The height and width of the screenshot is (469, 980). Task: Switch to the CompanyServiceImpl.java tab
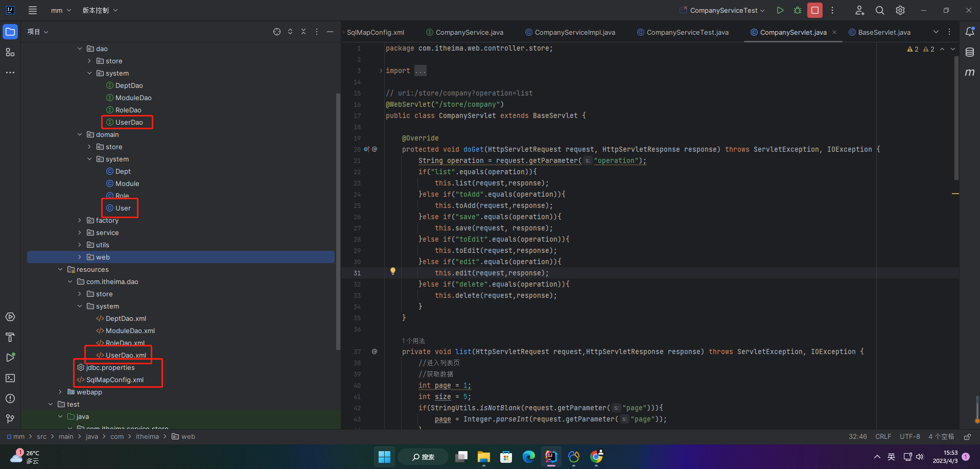(x=570, y=32)
